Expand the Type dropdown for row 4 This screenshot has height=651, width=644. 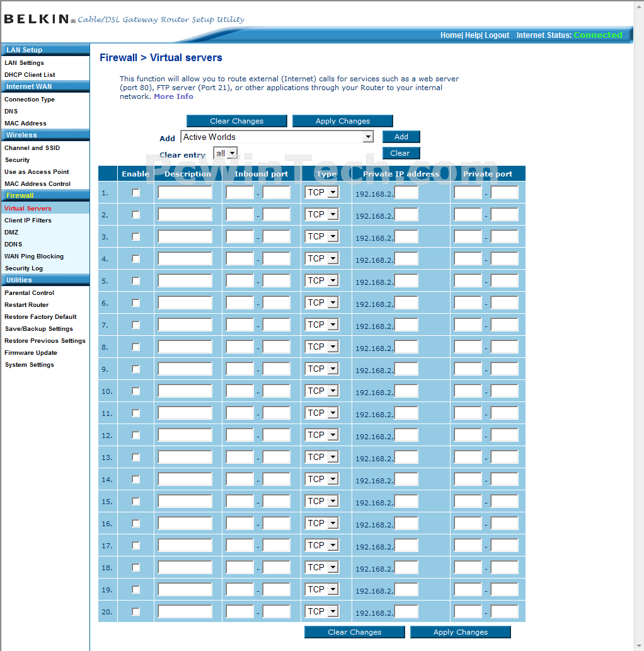(322, 258)
